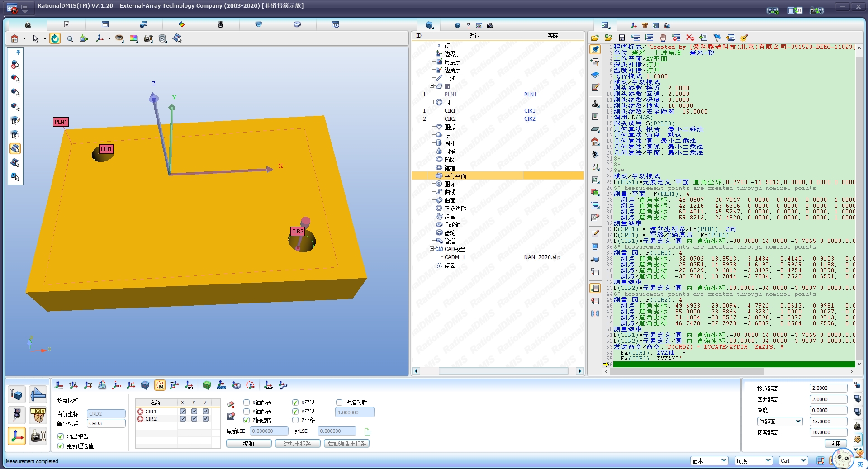
Task: Click the blue flag marker icon
Action: pos(717,38)
